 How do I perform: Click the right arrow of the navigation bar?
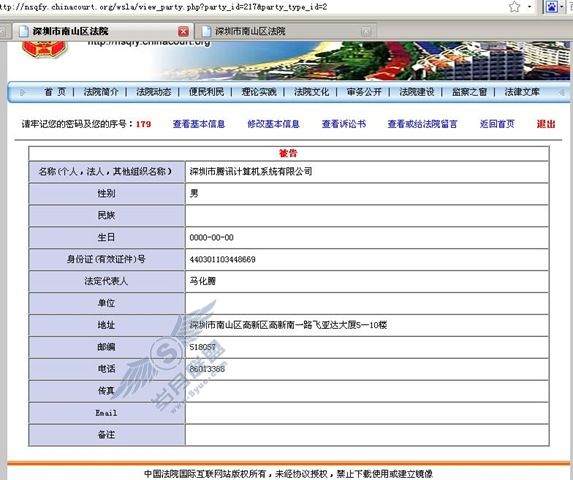tap(561, 92)
